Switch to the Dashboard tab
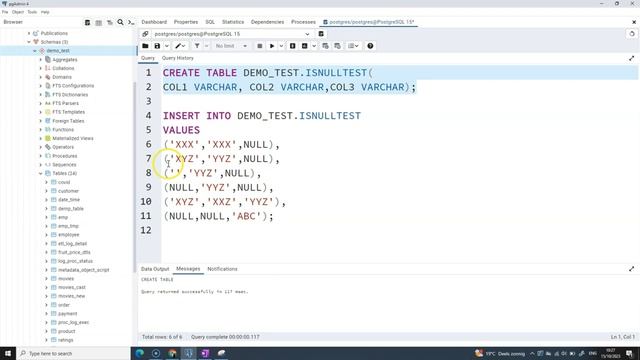 [154, 22]
